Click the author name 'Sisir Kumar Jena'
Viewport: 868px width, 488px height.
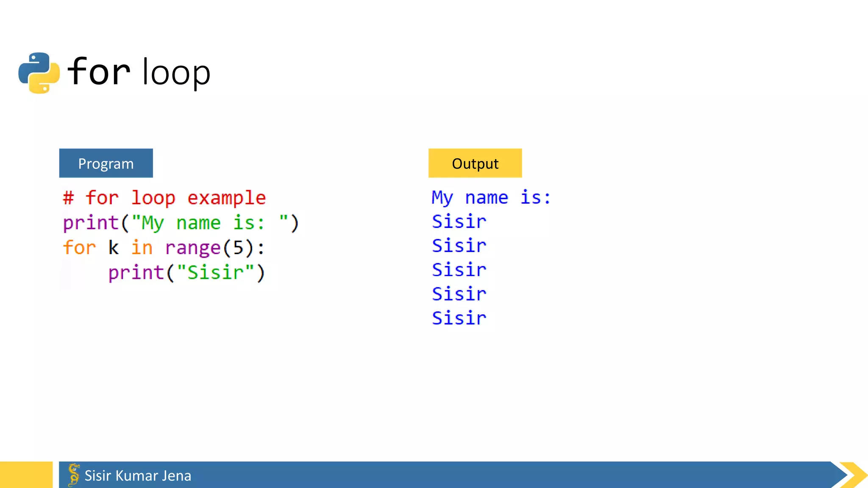pyautogui.click(x=138, y=476)
